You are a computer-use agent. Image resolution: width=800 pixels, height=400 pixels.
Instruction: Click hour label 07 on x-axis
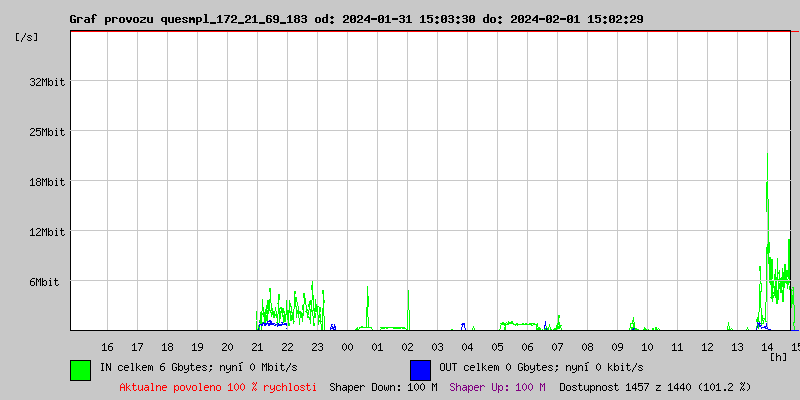[557, 347]
